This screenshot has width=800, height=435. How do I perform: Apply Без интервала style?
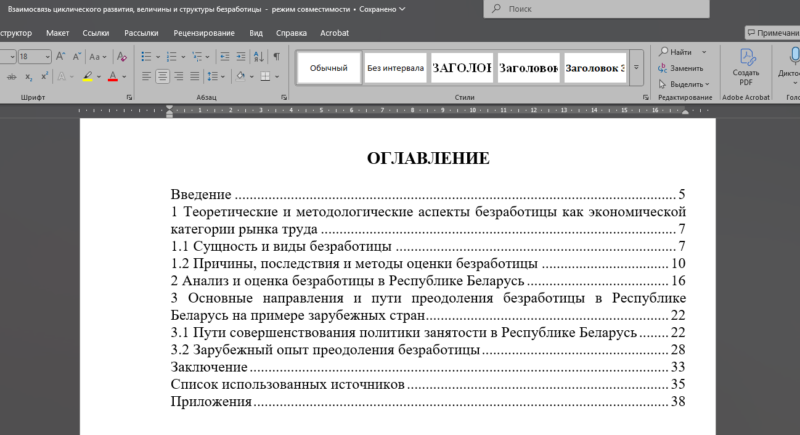[x=395, y=68]
